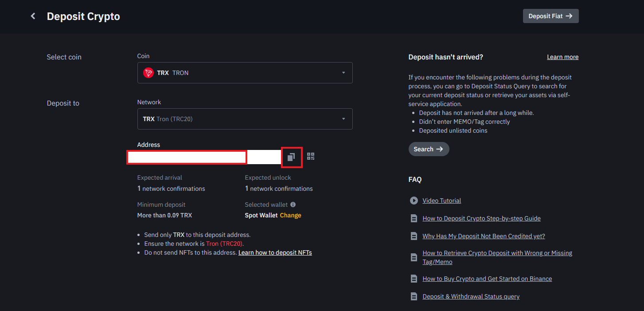This screenshot has width=644, height=311.
Task: Click the play icon beside Video Tutorial
Action: tap(414, 201)
